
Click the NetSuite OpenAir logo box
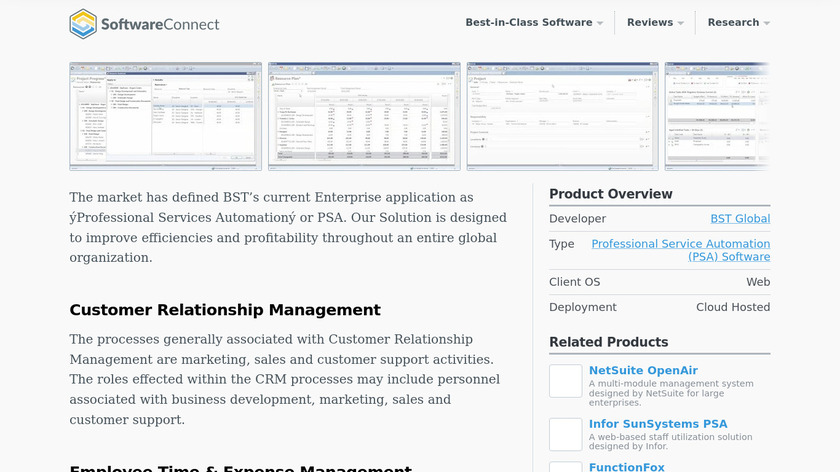click(565, 381)
